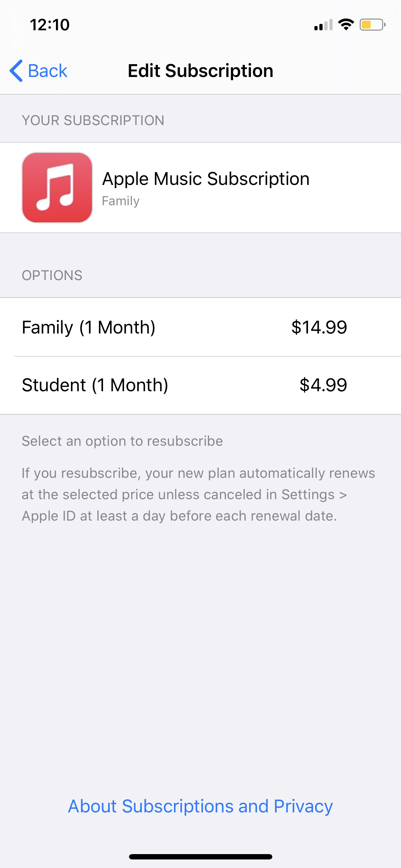Tap the $14.99 price

pyautogui.click(x=319, y=327)
